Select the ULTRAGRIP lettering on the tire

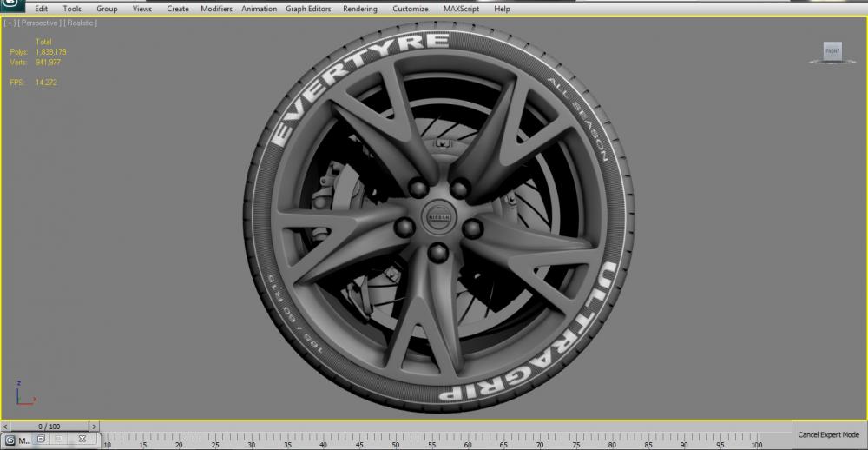point(529,333)
